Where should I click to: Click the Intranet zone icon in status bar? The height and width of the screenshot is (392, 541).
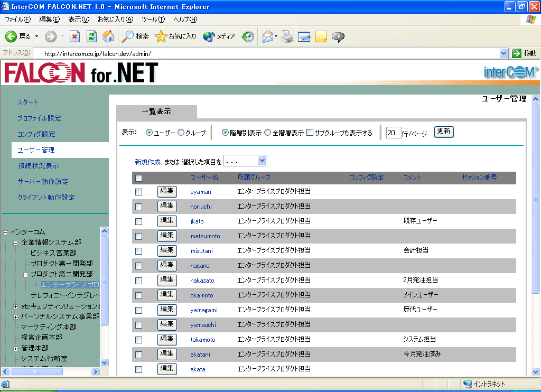[x=467, y=384]
